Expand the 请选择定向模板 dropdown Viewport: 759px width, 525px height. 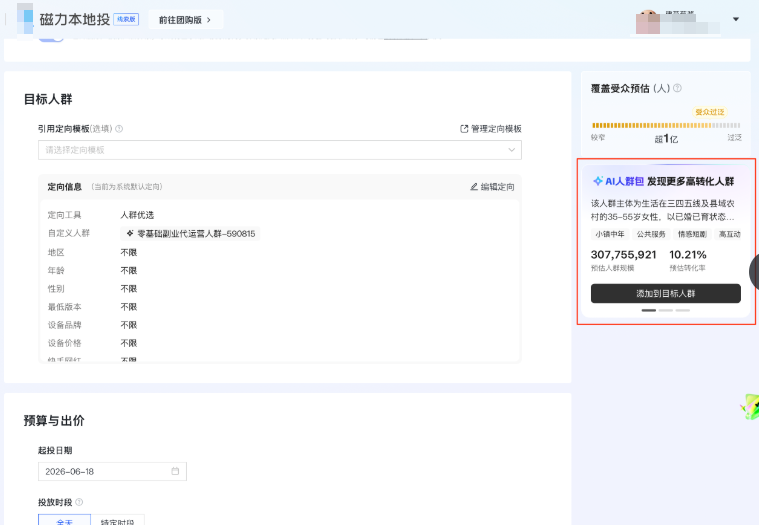[x=280, y=150]
